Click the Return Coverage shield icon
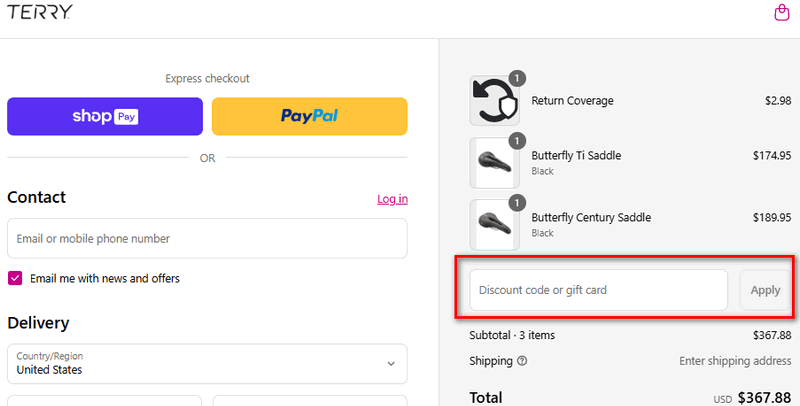 tap(493, 101)
